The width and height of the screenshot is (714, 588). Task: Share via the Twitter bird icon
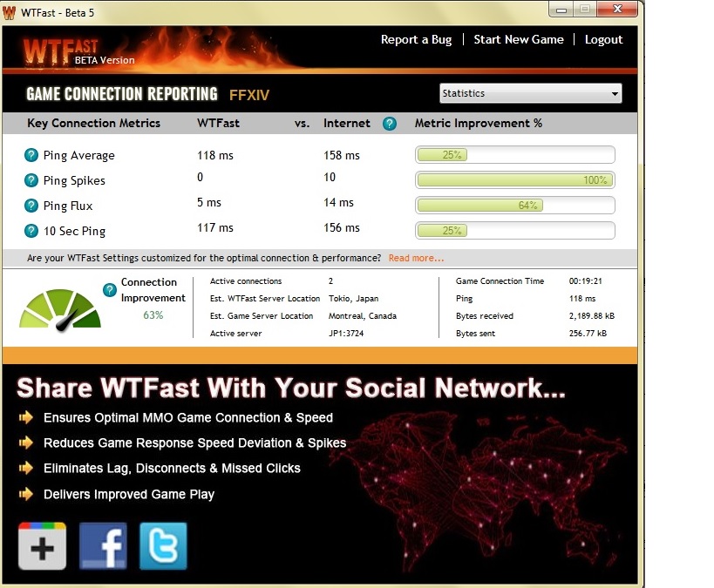(x=163, y=546)
